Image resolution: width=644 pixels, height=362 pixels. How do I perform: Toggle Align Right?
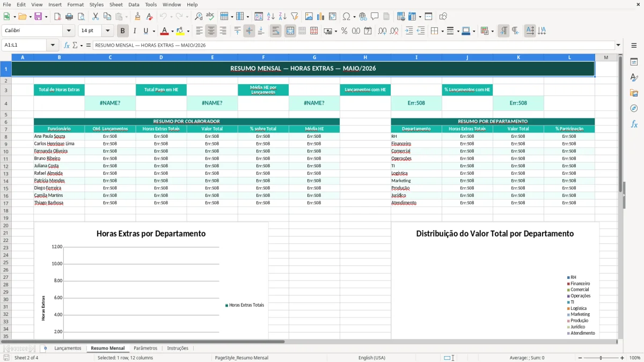tap(223, 31)
